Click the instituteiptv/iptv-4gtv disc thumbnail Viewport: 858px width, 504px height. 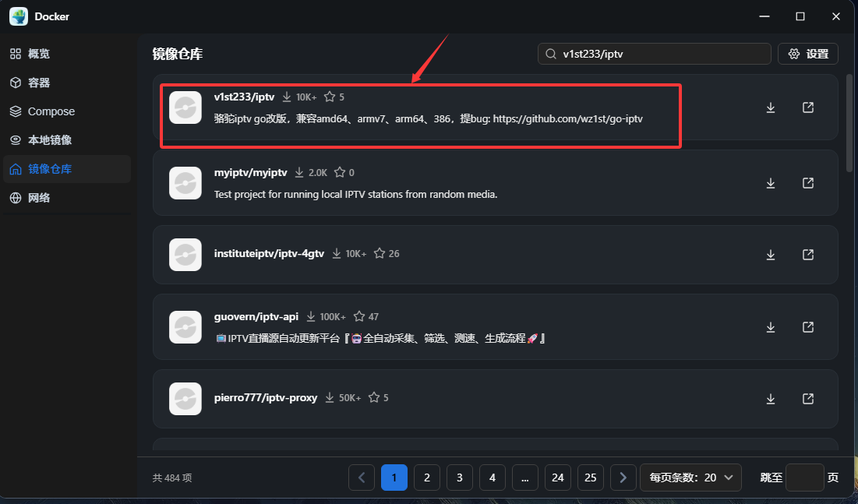[x=185, y=255]
